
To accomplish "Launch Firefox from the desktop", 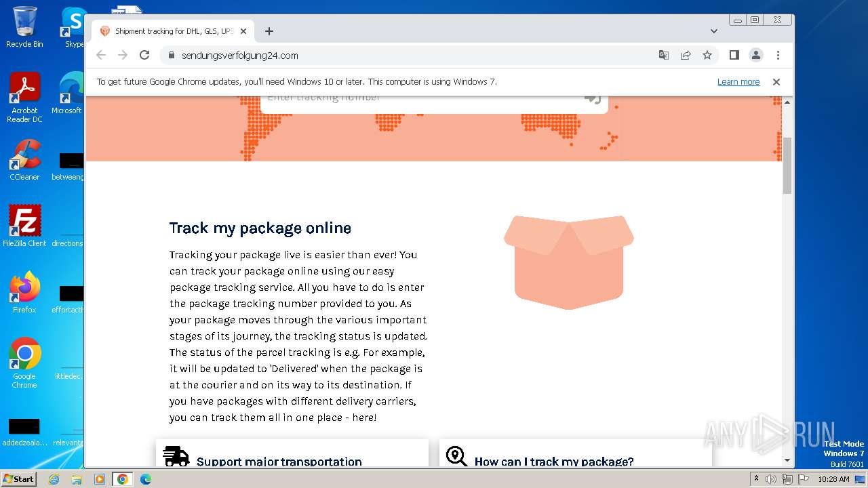I will pos(24,293).
